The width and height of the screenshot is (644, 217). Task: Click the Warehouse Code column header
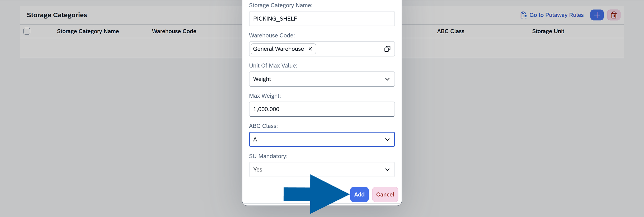pos(174,31)
